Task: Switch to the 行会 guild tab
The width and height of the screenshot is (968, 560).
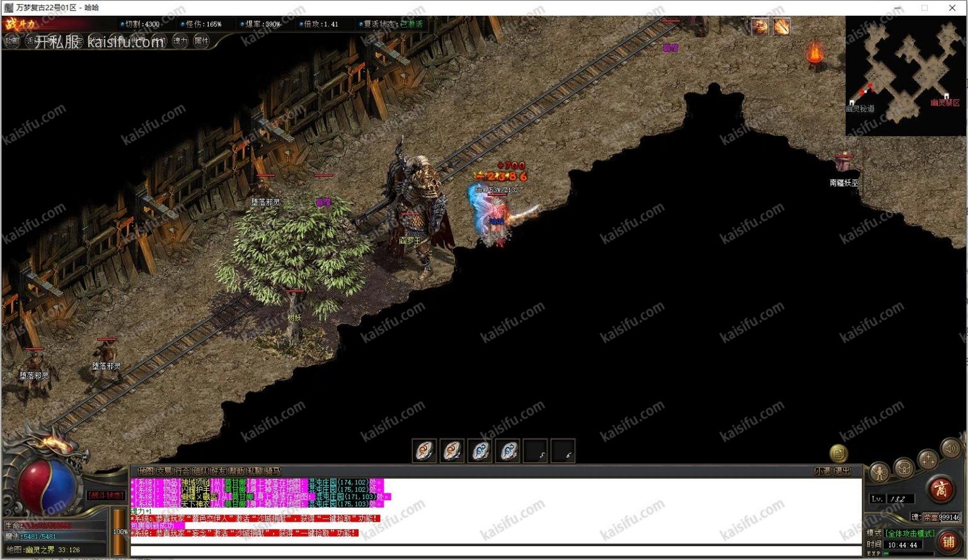Action: click(182, 471)
